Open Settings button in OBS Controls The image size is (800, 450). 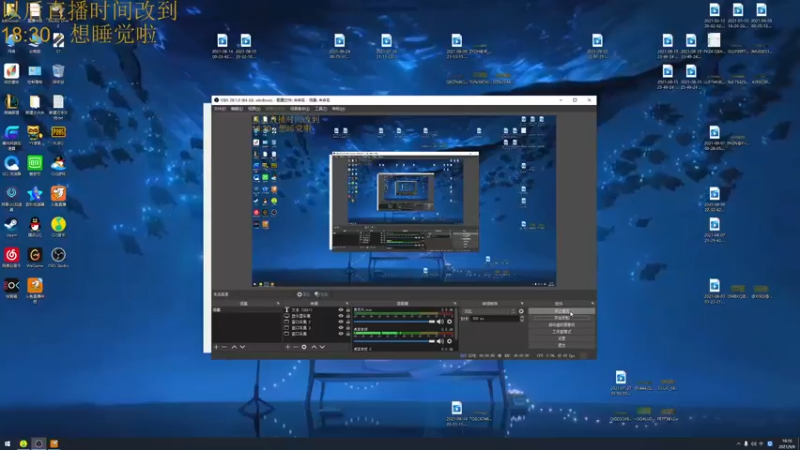(x=561, y=339)
